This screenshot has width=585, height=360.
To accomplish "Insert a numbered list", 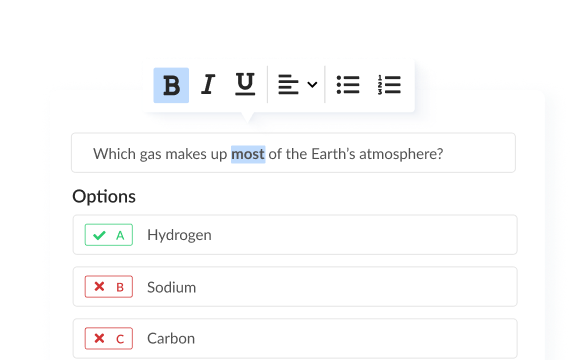I will click(x=389, y=85).
